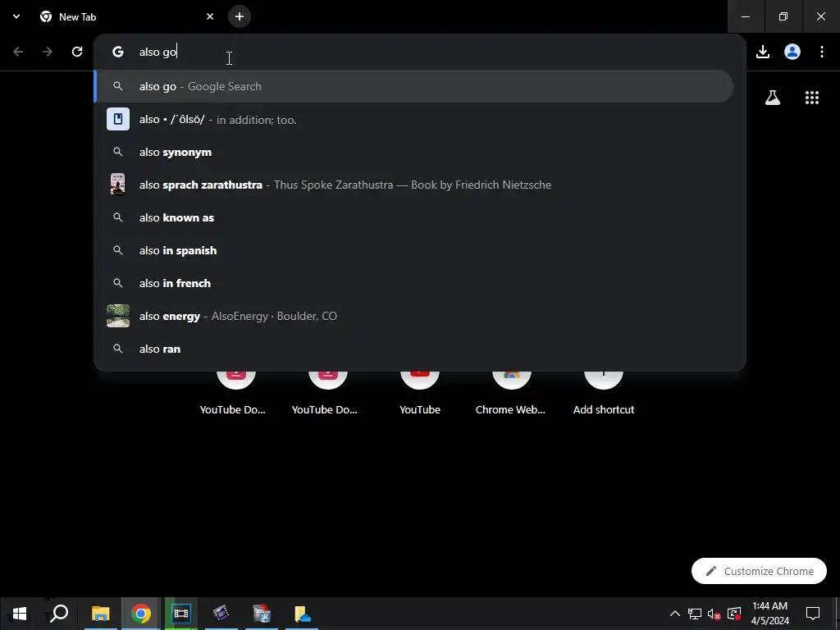Pick the 'also synonym' suggestion

(413, 152)
